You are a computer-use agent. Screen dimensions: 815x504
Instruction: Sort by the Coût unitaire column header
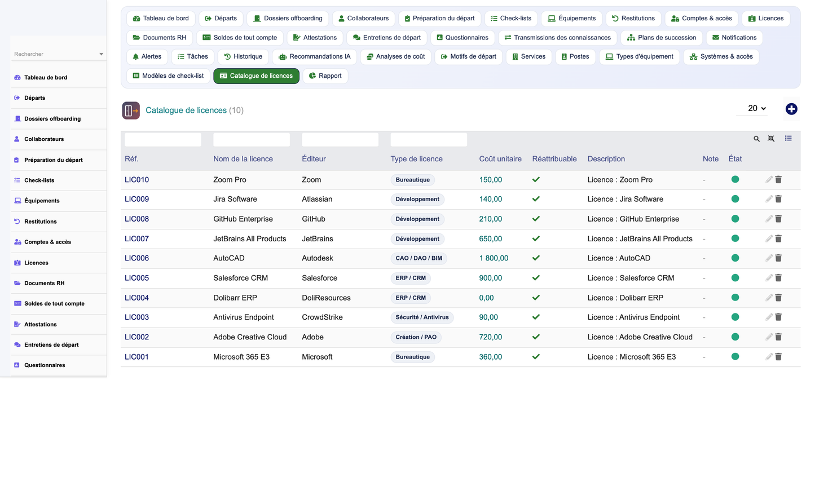pyautogui.click(x=500, y=159)
